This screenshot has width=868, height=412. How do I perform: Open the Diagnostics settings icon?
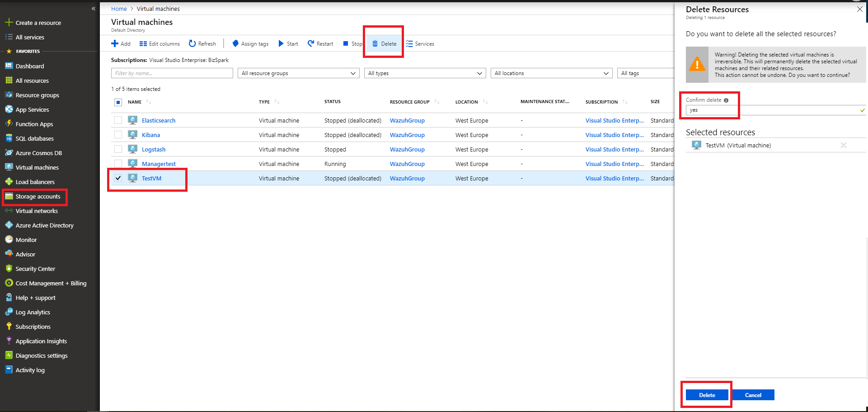tap(9, 355)
